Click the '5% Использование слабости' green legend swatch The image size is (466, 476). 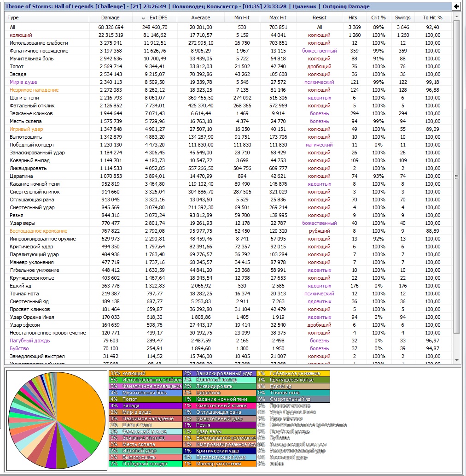(146, 380)
